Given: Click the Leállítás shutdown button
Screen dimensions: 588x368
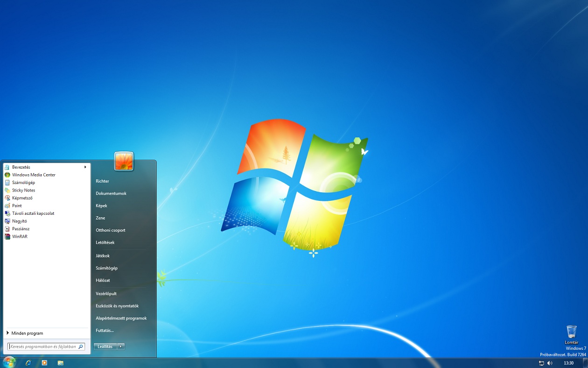Looking at the screenshot, I should (x=105, y=347).
